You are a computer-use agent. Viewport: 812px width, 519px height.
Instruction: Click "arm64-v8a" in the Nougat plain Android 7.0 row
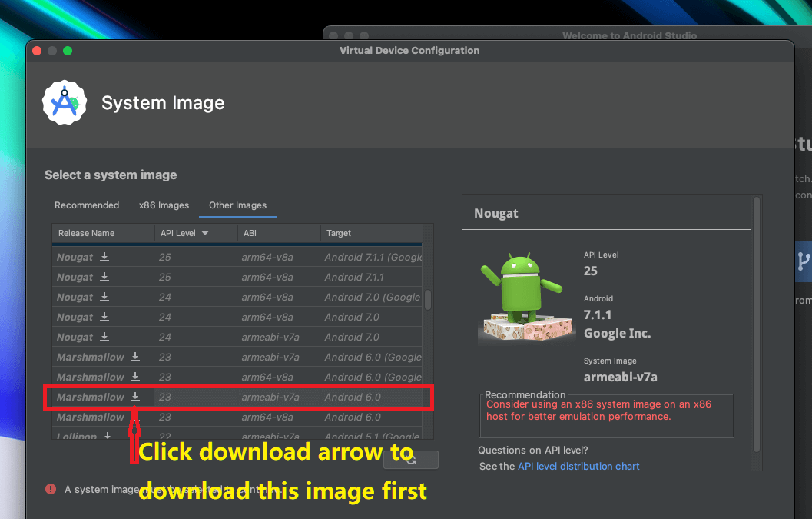pyautogui.click(x=267, y=317)
